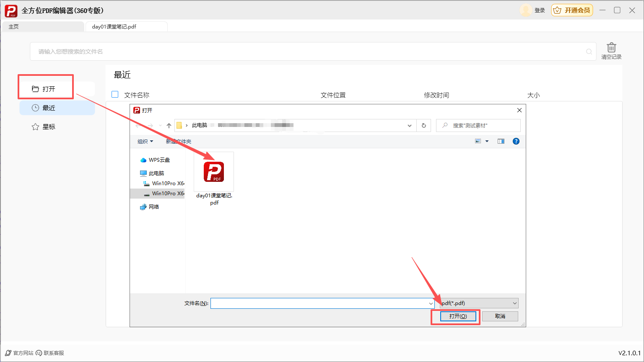Toggle the preview pane icon
Viewport: 644px width, 362px height.
(501, 141)
